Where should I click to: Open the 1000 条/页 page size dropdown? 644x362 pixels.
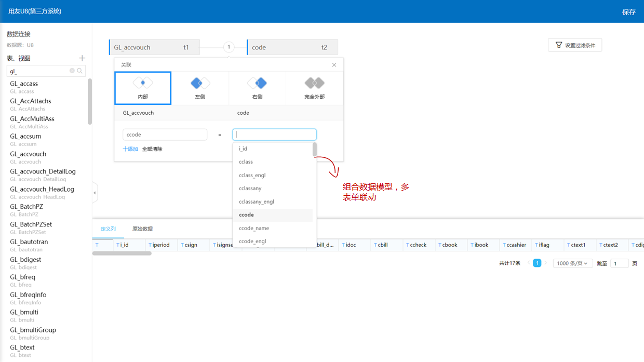click(572, 263)
